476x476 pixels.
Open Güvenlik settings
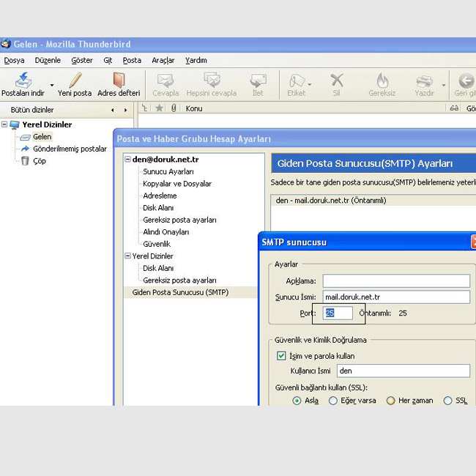(157, 244)
